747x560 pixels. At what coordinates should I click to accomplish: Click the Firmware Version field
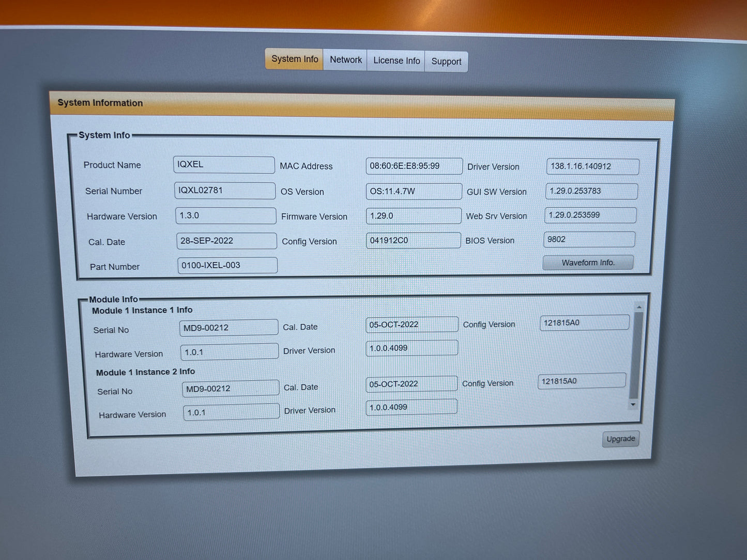(x=414, y=216)
